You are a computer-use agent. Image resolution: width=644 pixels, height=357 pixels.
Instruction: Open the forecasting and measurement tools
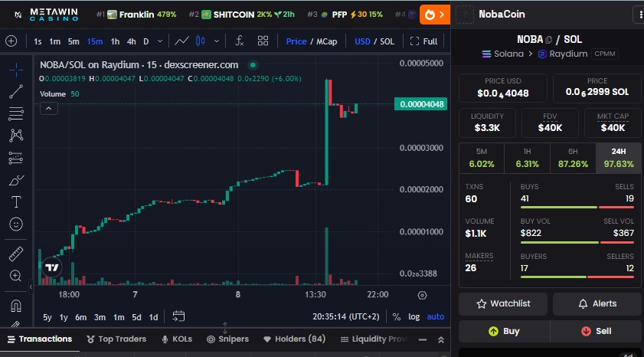pos(16,158)
